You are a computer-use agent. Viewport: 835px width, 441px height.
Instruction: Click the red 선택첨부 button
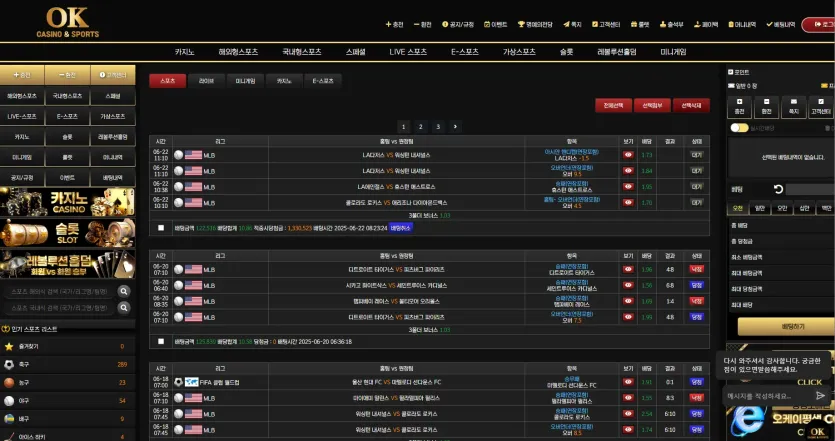[652, 105]
